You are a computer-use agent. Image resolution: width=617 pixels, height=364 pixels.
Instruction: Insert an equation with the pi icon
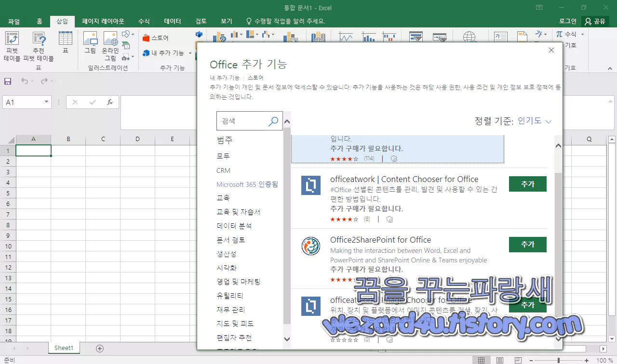559,34
